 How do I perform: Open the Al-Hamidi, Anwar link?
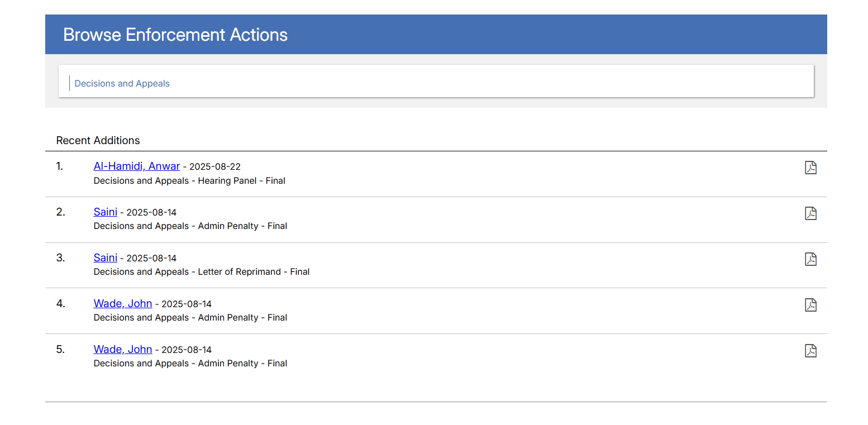coord(137,166)
